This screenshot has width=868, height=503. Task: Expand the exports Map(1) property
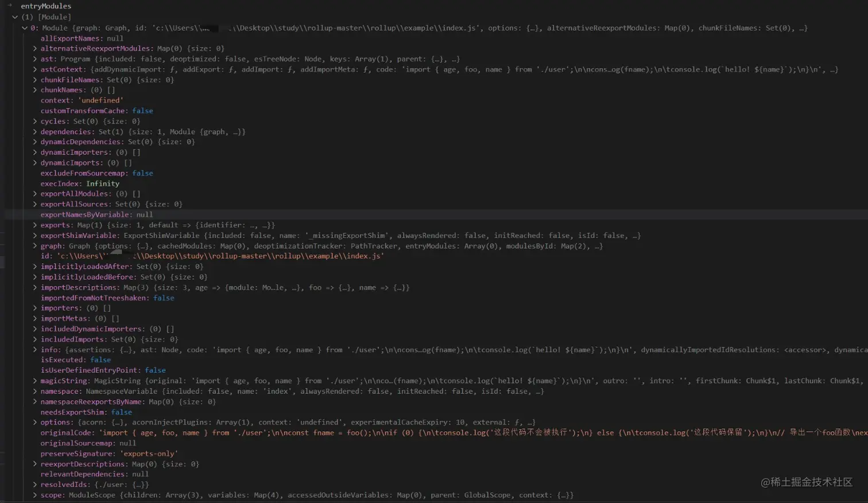[x=35, y=225]
